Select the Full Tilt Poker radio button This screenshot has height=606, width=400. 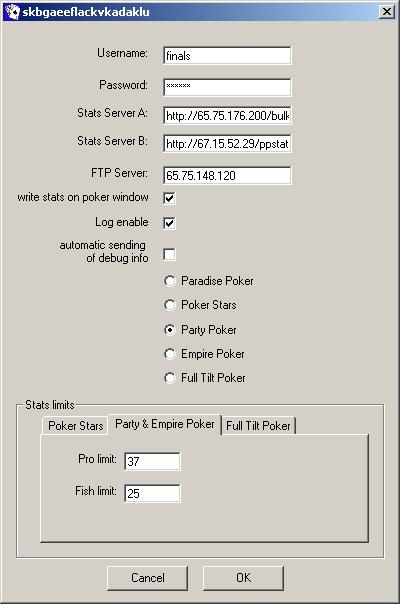[170, 378]
